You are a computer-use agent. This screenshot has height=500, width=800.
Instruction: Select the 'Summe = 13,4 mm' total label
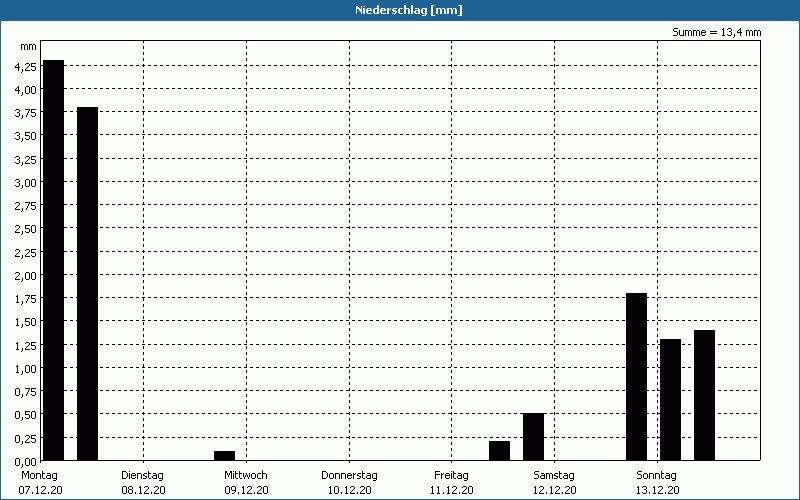pyautogui.click(x=716, y=32)
